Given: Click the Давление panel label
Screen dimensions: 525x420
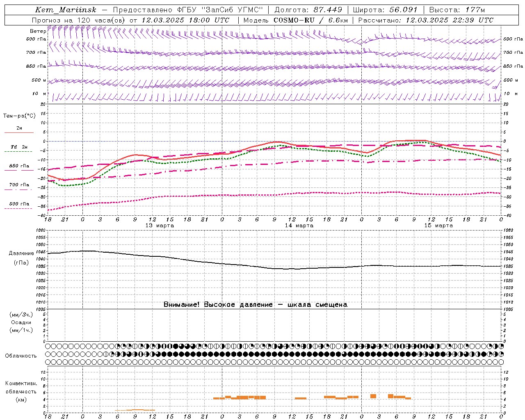Looking at the screenshot, I should coord(21,253).
